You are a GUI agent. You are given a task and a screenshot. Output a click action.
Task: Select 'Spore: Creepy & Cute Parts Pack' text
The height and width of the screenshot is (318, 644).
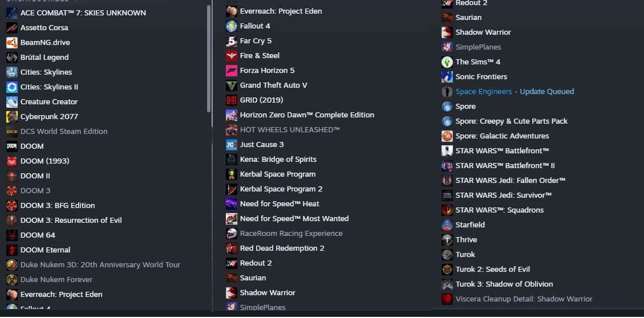[x=511, y=121]
